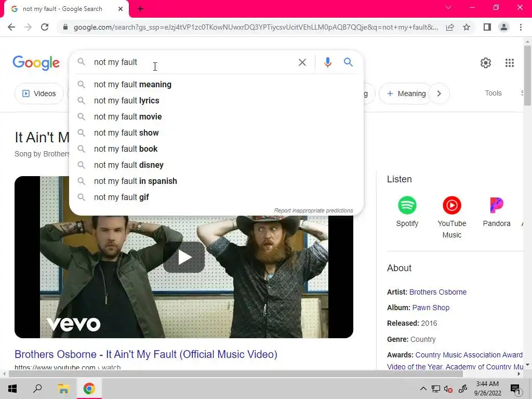
Task: Filter results by Videos
Action: click(x=39, y=94)
